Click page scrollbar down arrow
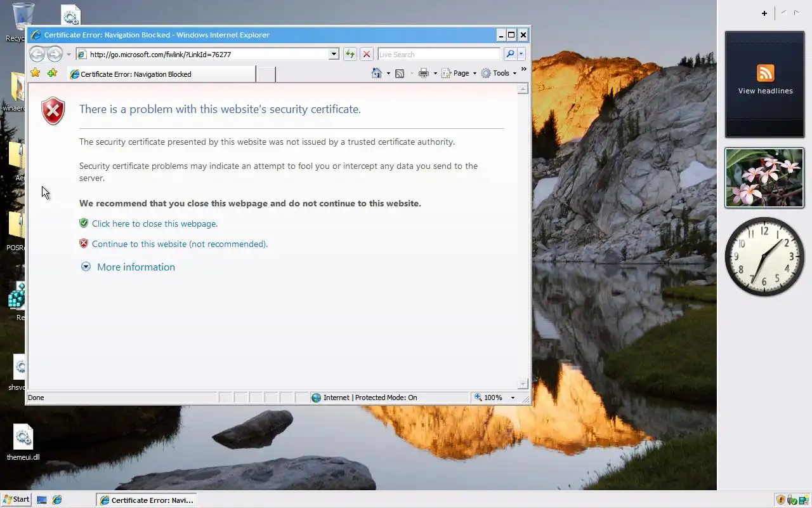 pyautogui.click(x=523, y=384)
